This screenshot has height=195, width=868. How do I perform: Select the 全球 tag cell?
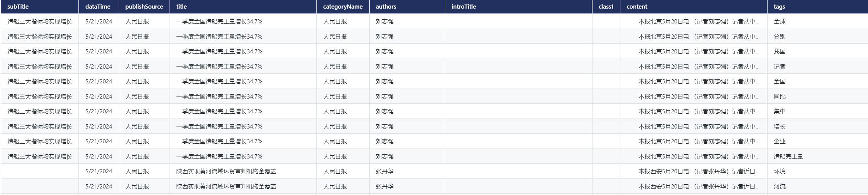click(780, 21)
